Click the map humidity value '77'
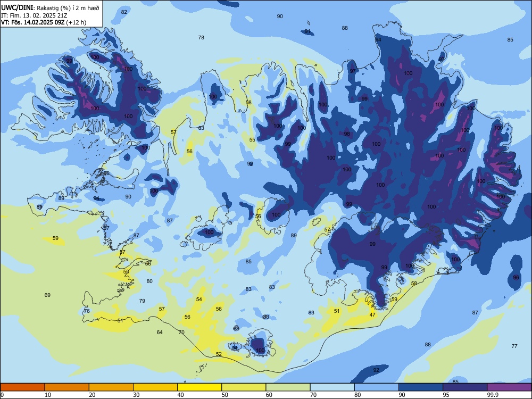 click(514, 346)
